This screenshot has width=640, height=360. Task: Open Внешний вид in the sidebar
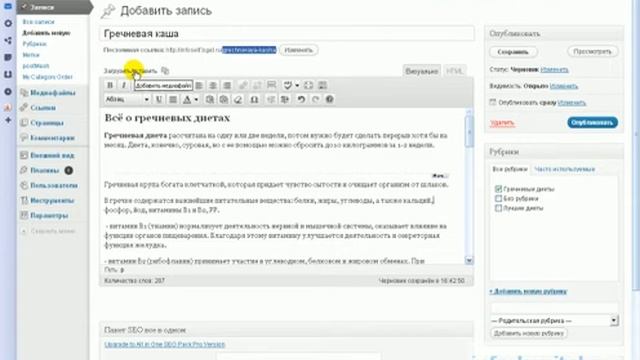pyautogui.click(x=52, y=156)
